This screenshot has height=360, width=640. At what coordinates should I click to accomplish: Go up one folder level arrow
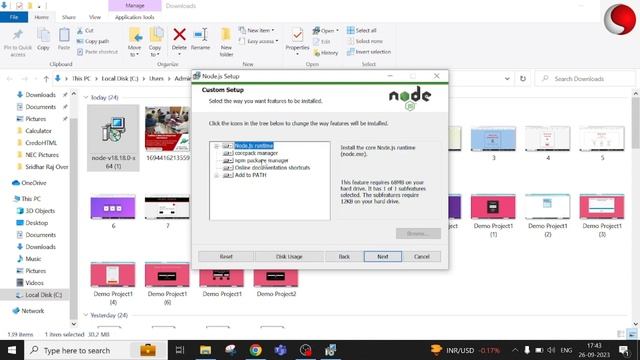click(46, 79)
